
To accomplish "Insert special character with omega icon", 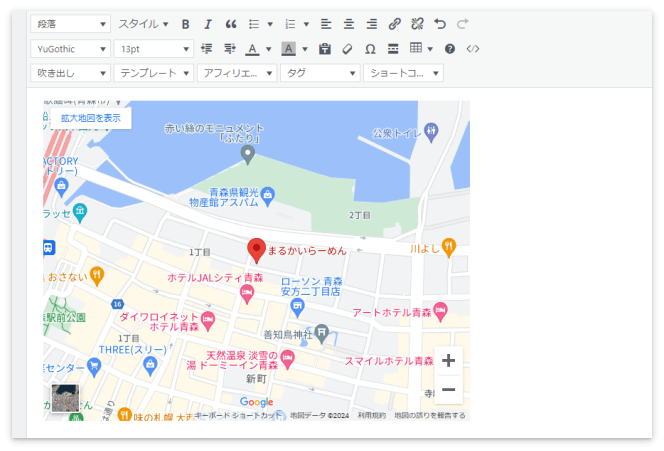I will [x=371, y=49].
